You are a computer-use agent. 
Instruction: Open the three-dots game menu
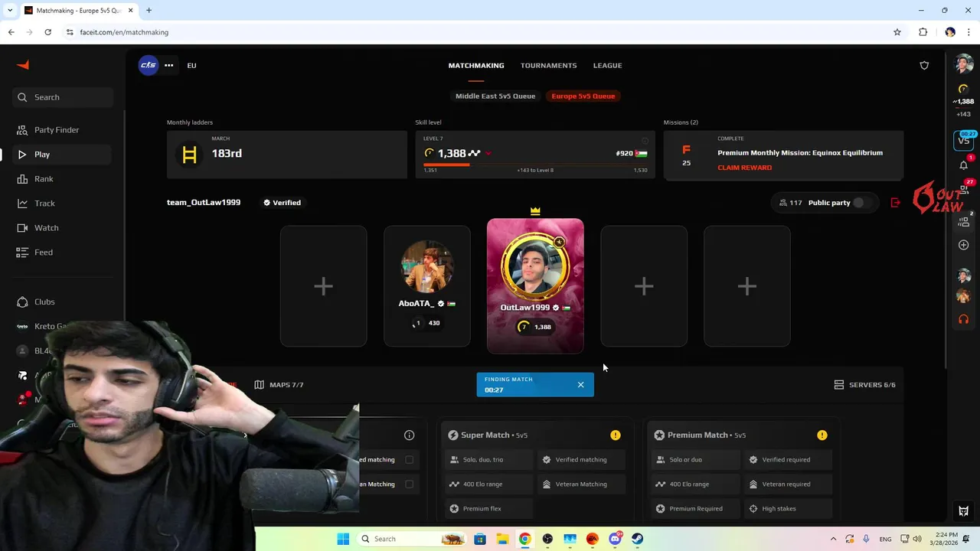click(x=168, y=65)
